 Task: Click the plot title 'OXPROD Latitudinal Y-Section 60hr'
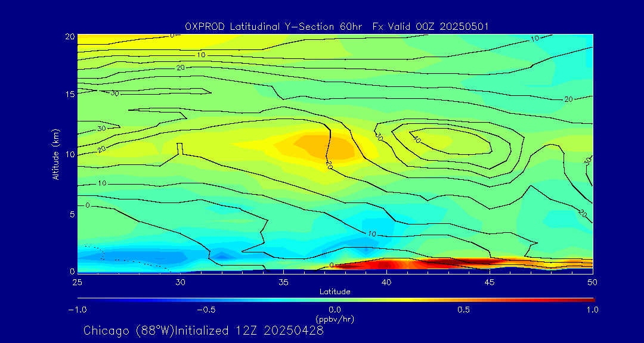click(x=274, y=27)
